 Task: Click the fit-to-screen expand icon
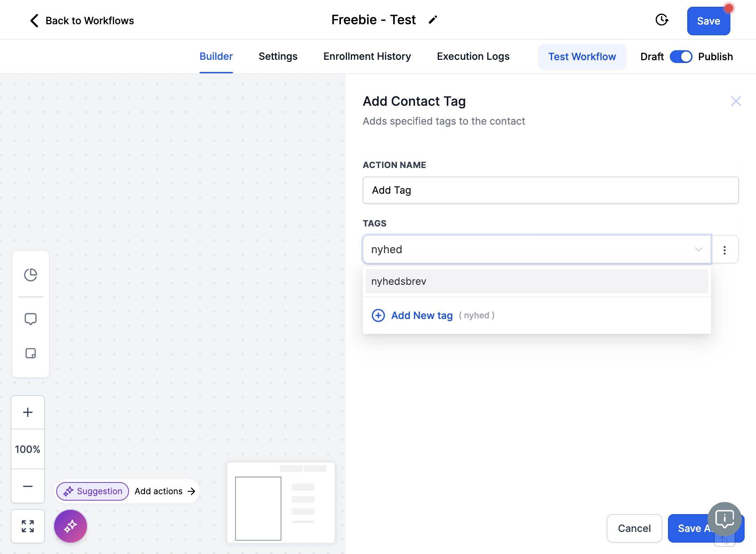(x=28, y=526)
